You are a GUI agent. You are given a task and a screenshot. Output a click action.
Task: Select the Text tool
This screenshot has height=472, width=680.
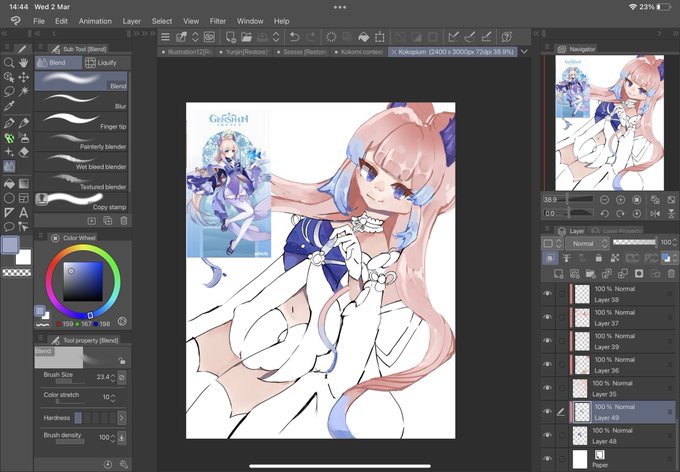click(x=23, y=213)
